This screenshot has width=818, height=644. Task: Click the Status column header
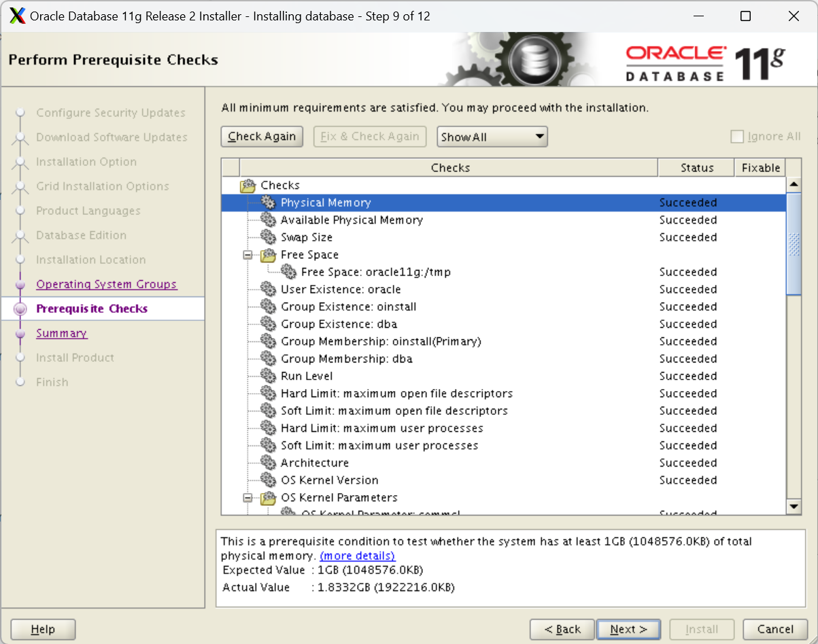pos(696,167)
